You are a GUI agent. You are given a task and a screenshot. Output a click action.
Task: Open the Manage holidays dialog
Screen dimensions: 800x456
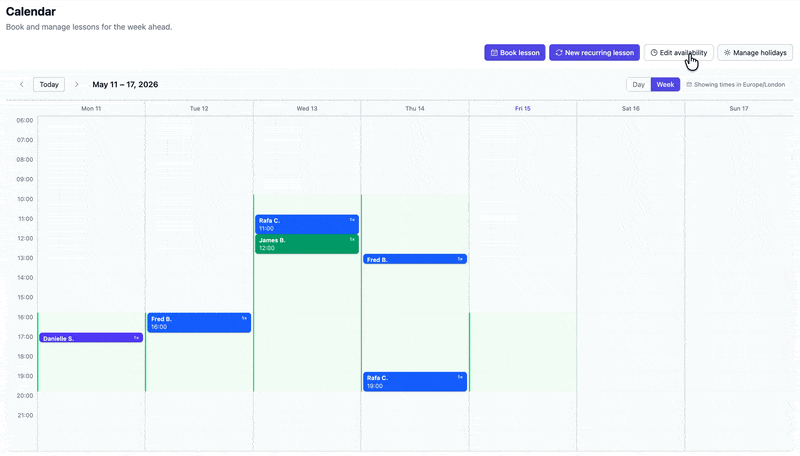pos(755,53)
